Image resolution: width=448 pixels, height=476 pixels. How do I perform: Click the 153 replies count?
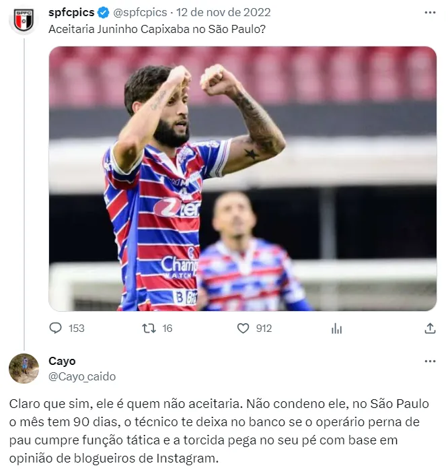pyautogui.click(x=76, y=328)
